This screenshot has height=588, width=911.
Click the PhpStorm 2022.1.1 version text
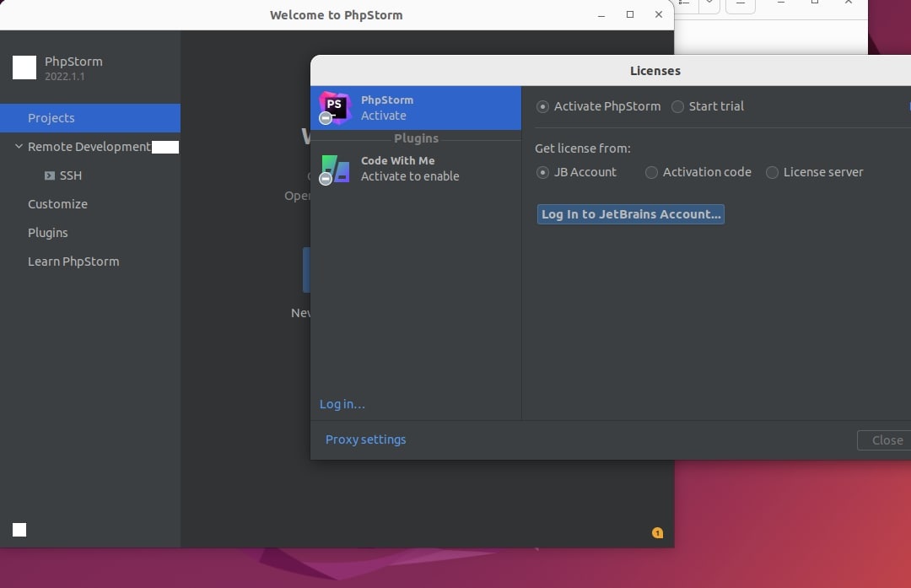tap(64, 76)
